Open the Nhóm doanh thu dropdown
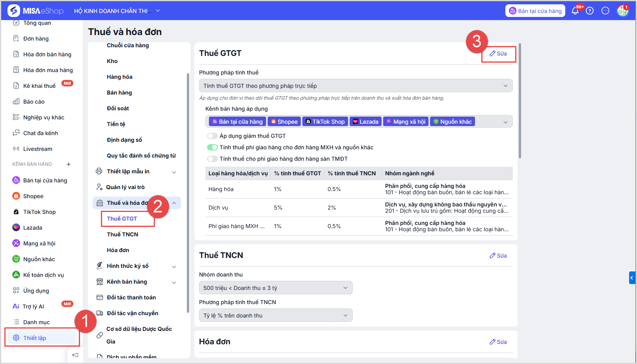The height and width of the screenshot is (364, 637). pyautogui.click(x=276, y=288)
